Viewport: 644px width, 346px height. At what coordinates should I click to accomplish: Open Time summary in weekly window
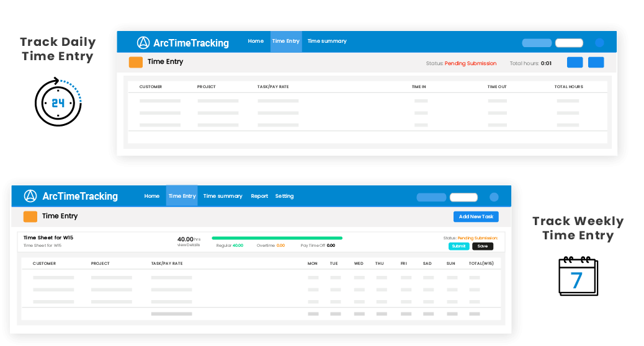point(223,196)
